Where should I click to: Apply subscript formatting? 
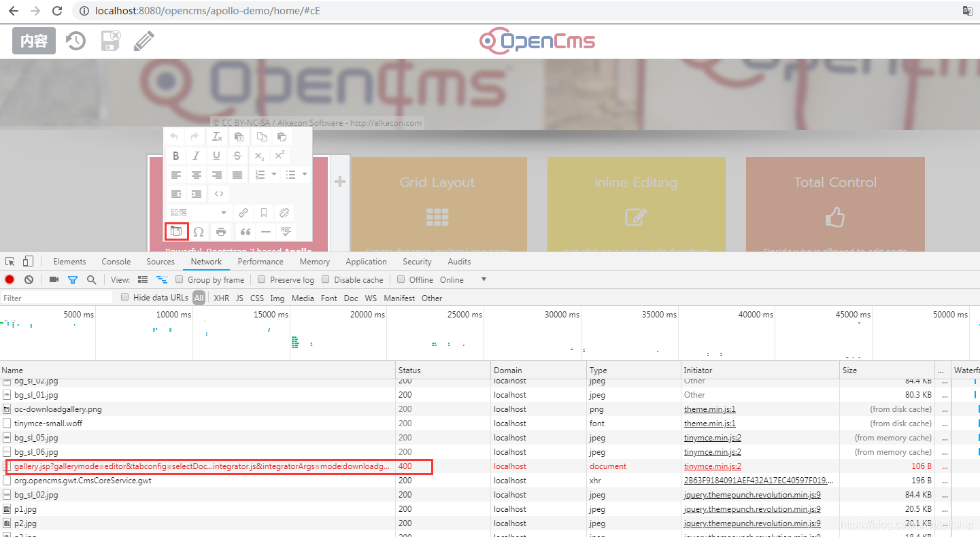point(259,156)
